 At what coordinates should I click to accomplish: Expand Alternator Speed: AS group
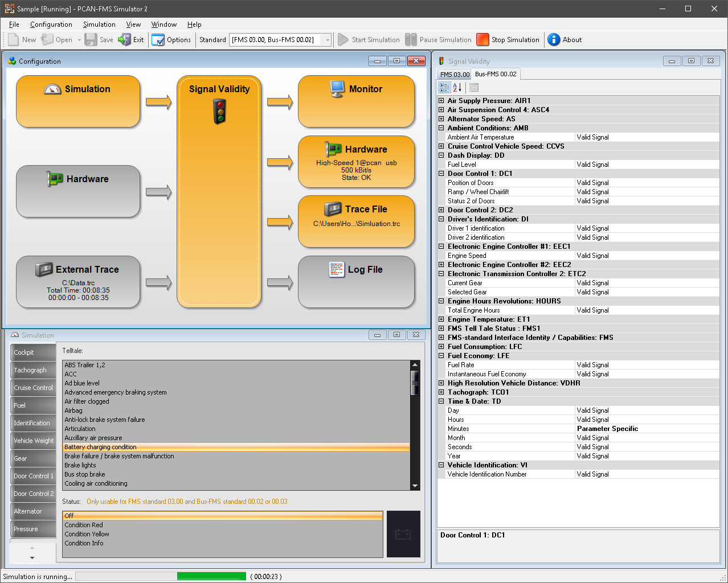point(441,119)
